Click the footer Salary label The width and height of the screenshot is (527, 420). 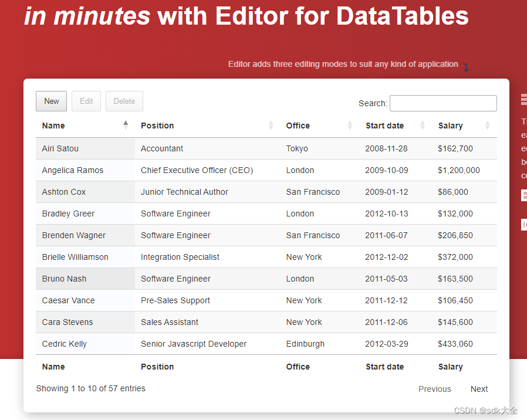[450, 367]
